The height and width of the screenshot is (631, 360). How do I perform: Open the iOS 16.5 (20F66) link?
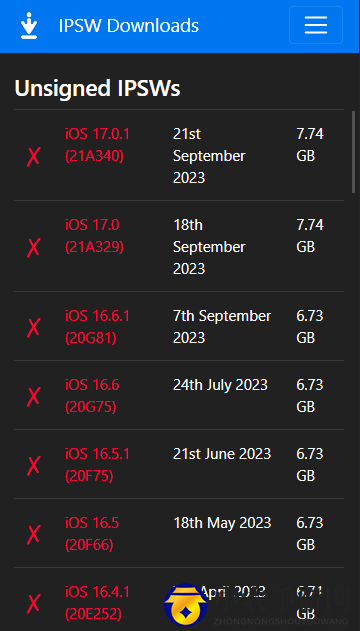[x=92, y=534]
